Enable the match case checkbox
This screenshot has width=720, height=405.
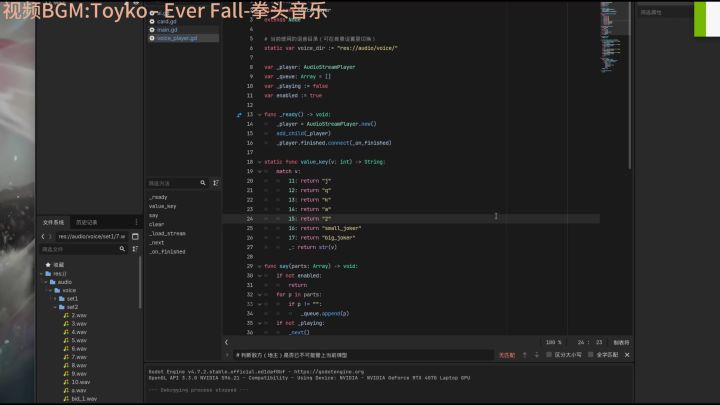549,354
